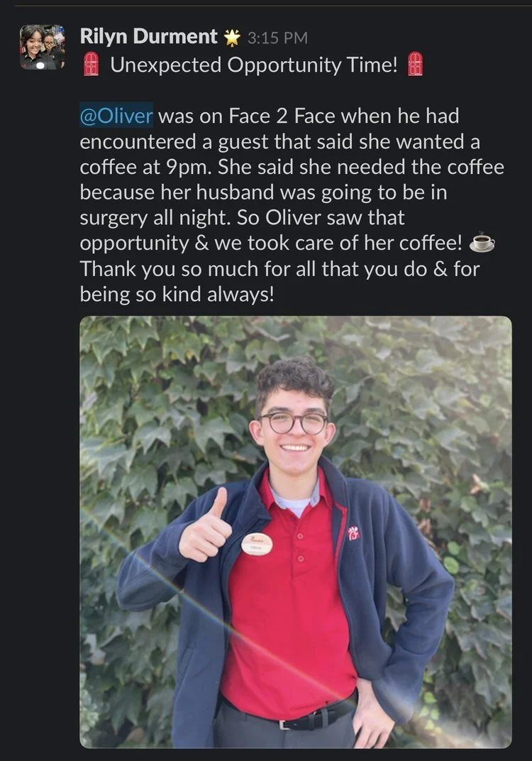Image resolution: width=532 pixels, height=761 pixels.
Task: Click the red door emoji before "Unexpected"
Action: [92, 64]
